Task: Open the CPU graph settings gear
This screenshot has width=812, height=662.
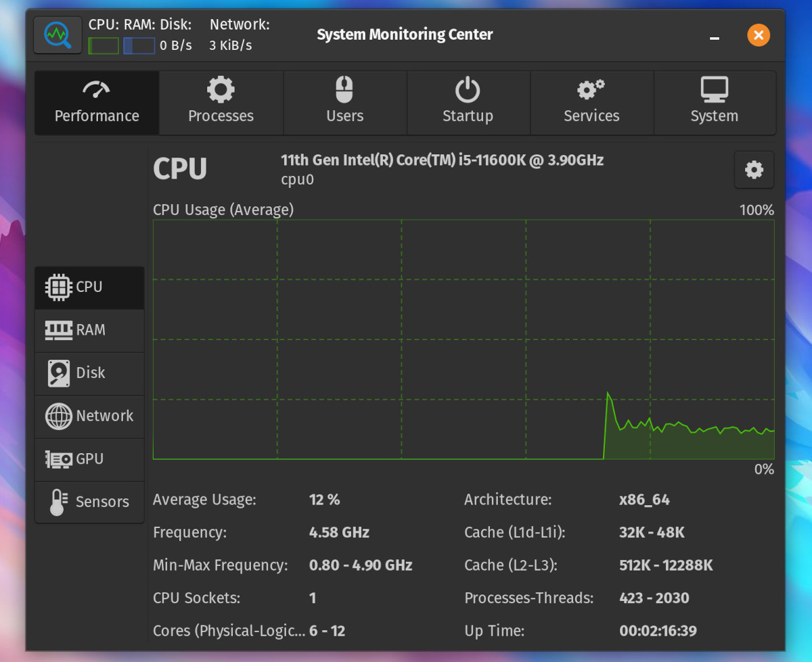Action: tap(754, 170)
